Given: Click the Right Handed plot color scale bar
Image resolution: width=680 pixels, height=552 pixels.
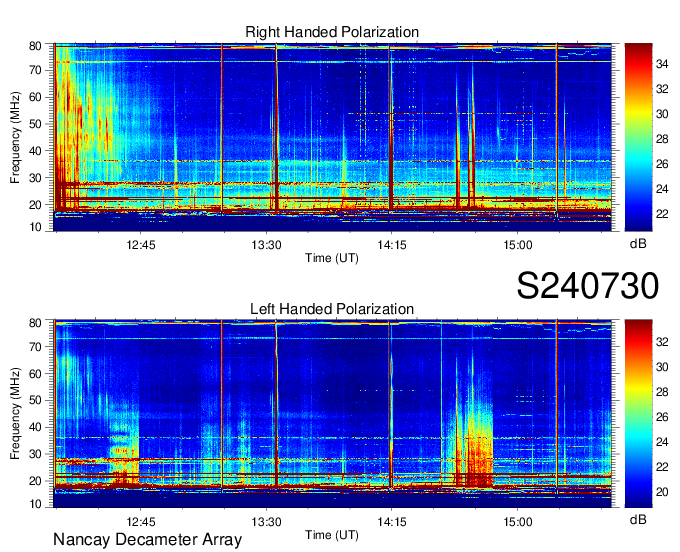Looking at the screenshot, I should pyautogui.click(x=638, y=137).
